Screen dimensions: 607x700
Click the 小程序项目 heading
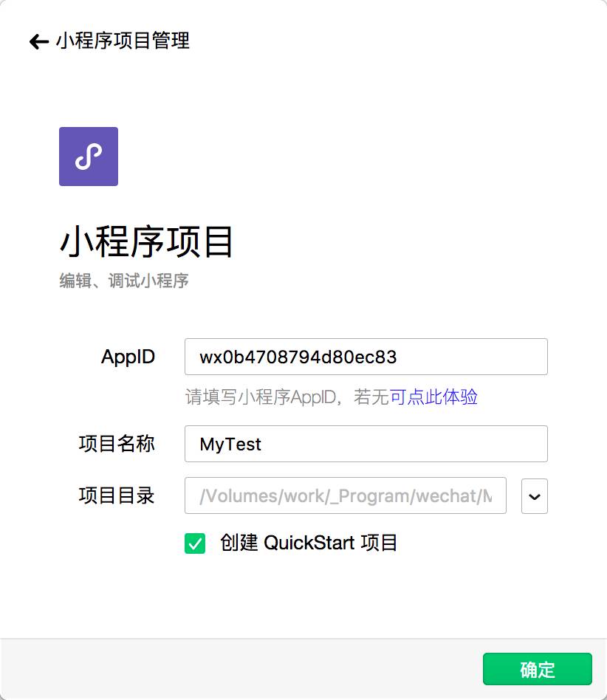pyautogui.click(x=146, y=241)
